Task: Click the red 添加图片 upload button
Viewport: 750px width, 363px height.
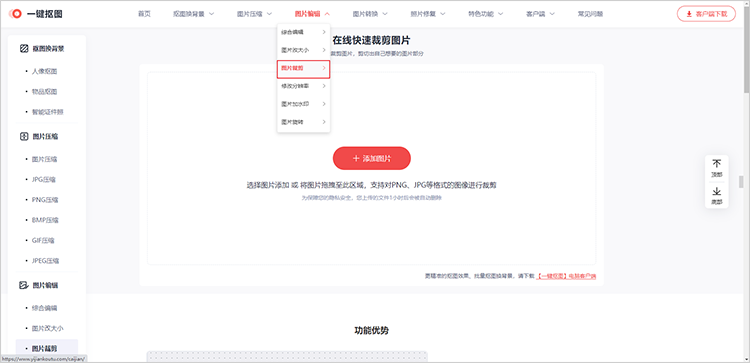Action: tap(372, 158)
